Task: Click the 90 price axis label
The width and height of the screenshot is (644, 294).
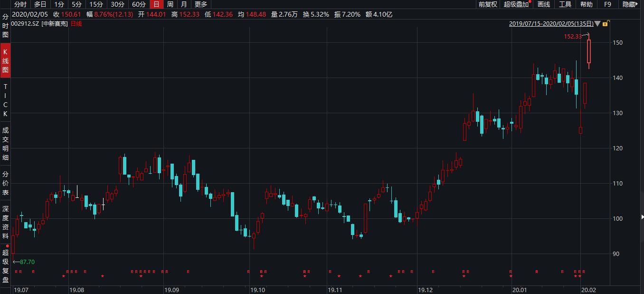Action: tap(616, 254)
